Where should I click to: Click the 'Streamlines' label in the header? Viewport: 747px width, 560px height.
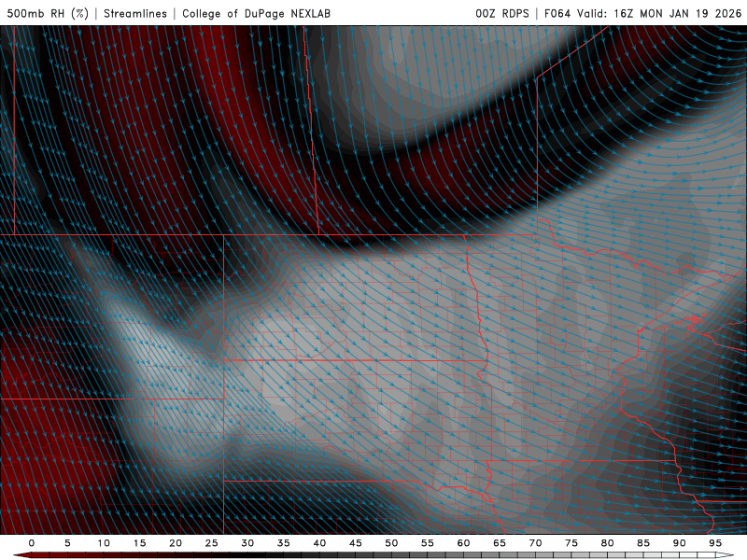pyautogui.click(x=135, y=13)
